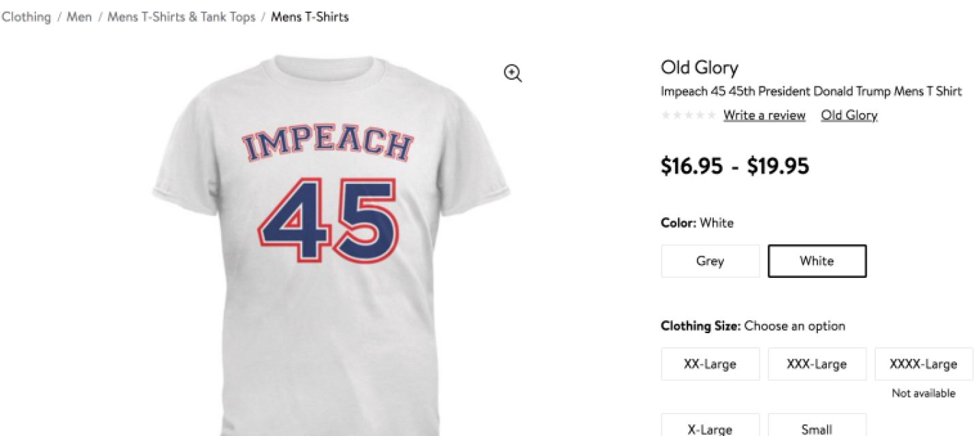Click the Clothing Size choose an option label
Image resolution: width=980 pixels, height=436 pixels.
(753, 326)
